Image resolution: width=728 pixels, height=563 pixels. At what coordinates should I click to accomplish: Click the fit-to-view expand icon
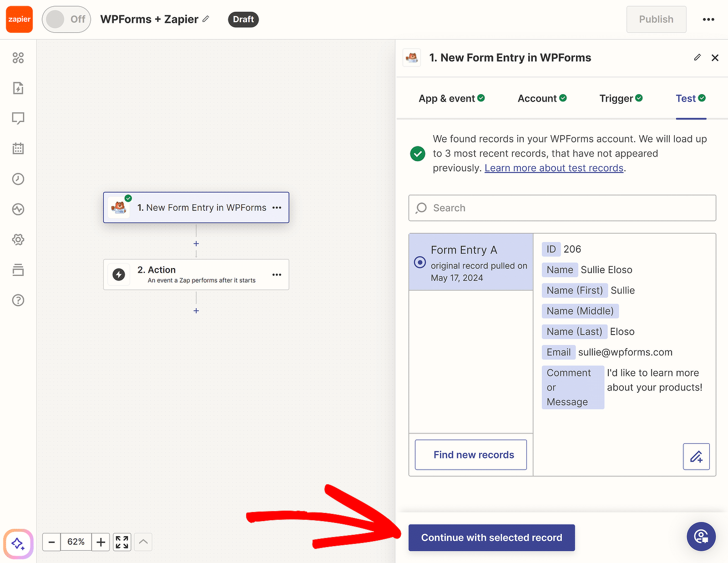[122, 542]
